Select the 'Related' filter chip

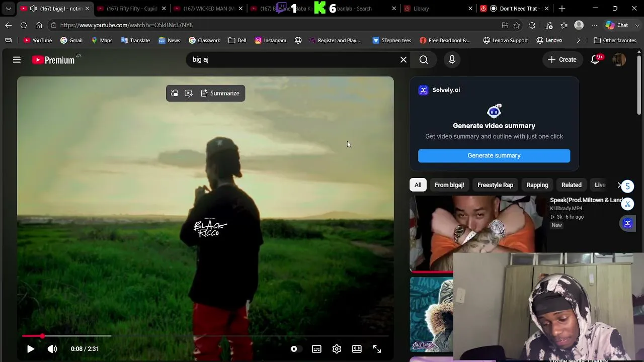pos(572,185)
